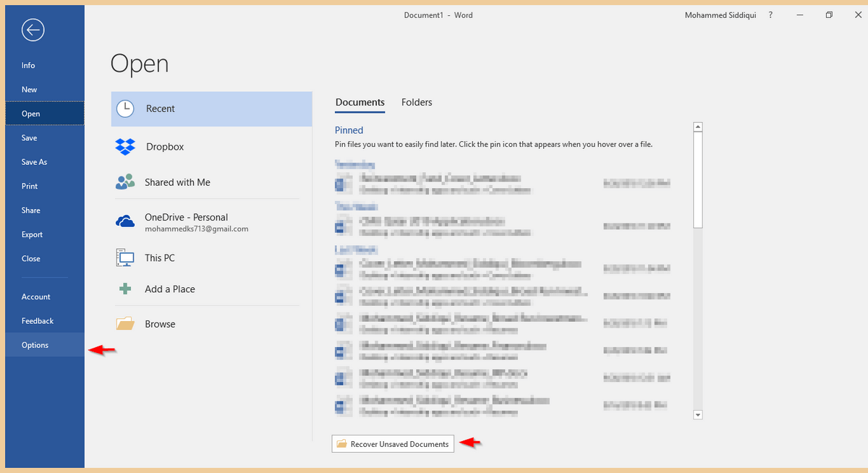Click the OneDrive cloud icon
The width and height of the screenshot is (868, 473).
125,221
